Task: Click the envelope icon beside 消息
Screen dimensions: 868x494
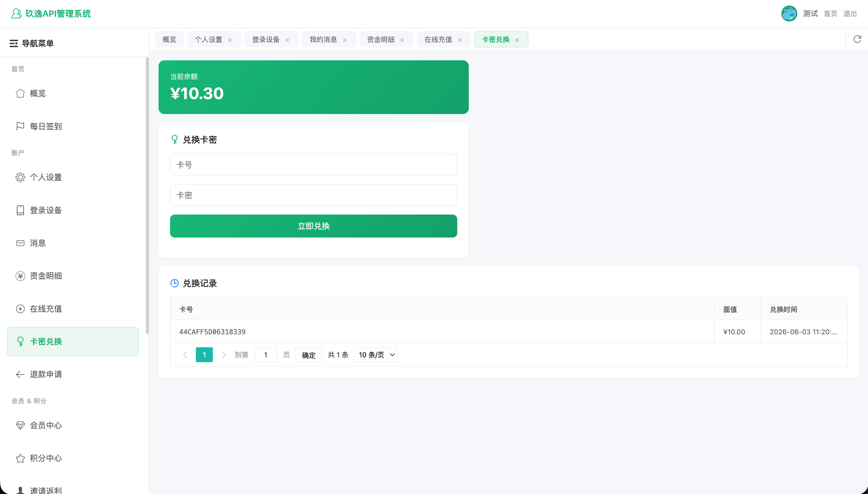Action: [20, 243]
